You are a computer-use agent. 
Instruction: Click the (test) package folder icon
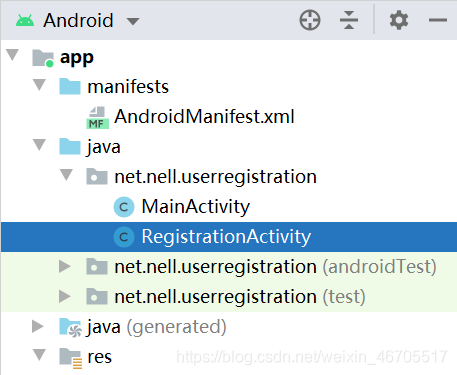(97, 297)
